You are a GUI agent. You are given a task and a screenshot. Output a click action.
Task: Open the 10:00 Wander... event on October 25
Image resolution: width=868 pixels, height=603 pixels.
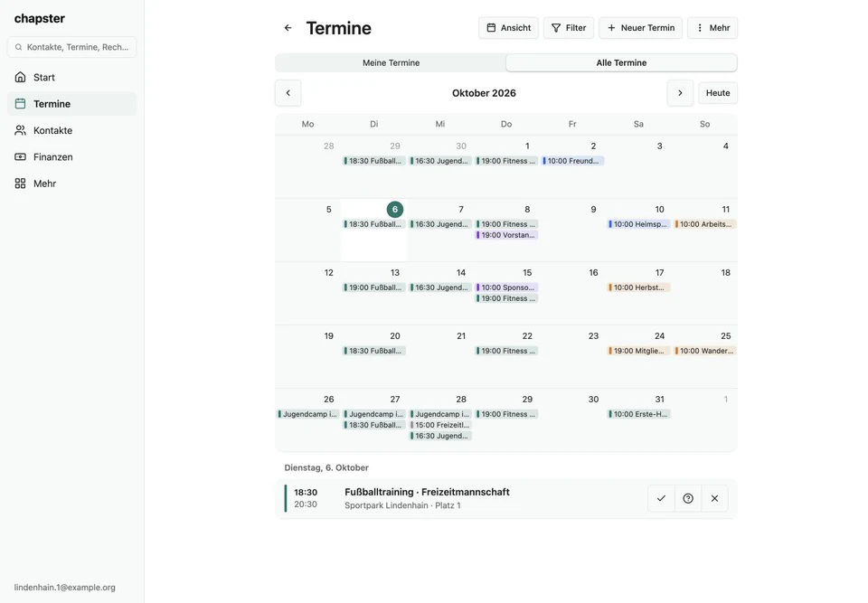[704, 351]
